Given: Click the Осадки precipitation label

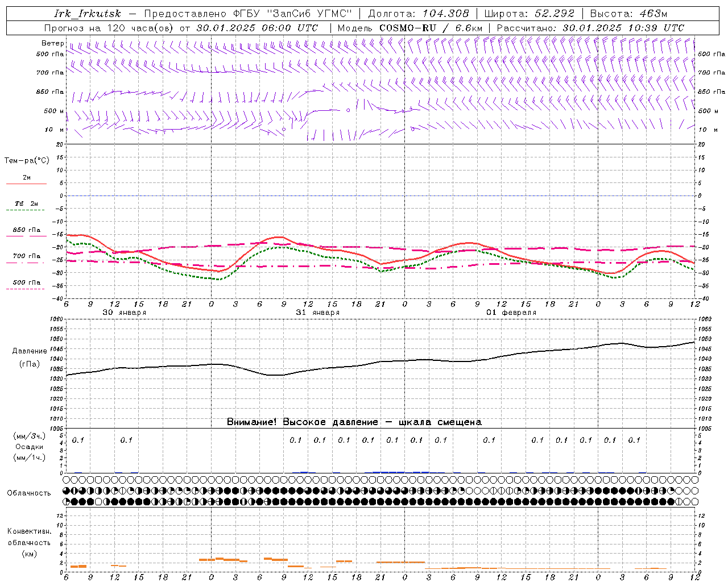Looking at the screenshot, I should (x=30, y=447).
